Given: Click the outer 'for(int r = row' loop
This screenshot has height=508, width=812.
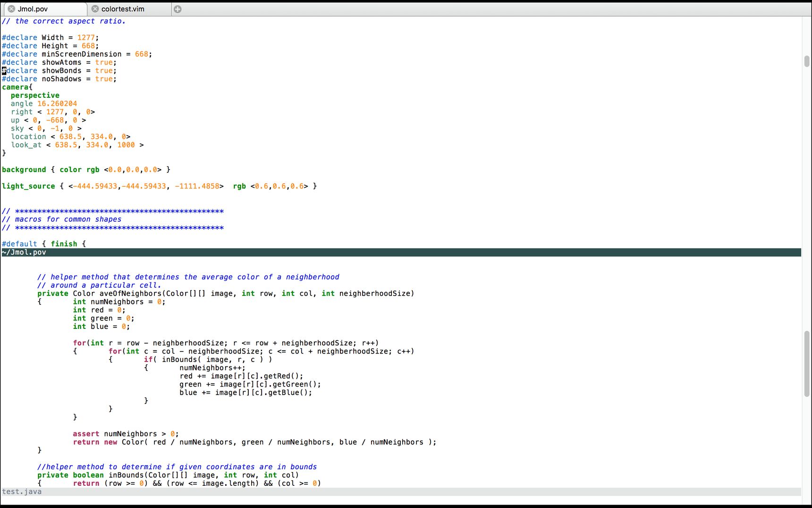Looking at the screenshot, I should click(226, 343).
